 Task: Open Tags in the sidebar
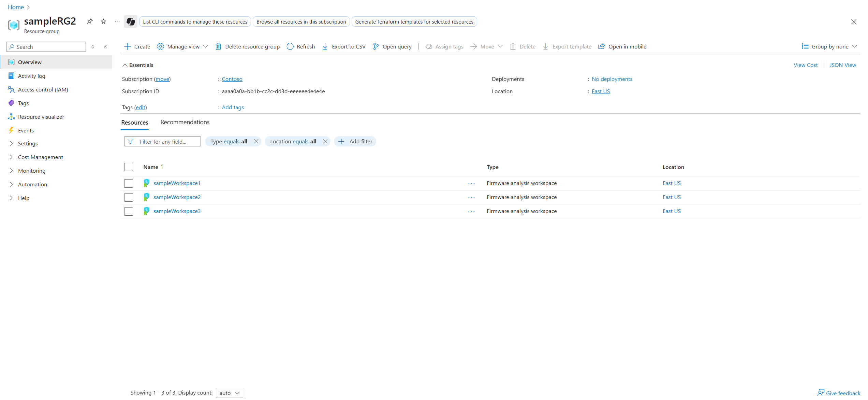[x=56, y=103]
